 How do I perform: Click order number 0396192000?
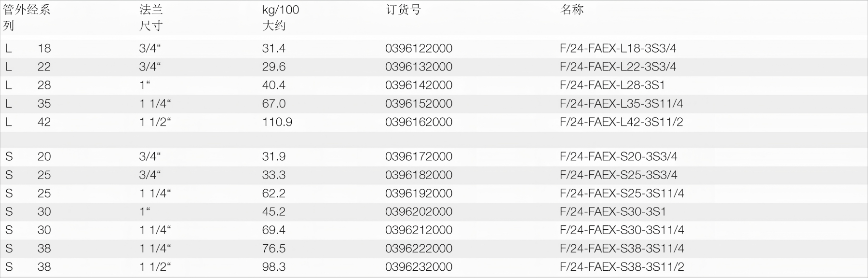[x=419, y=194]
